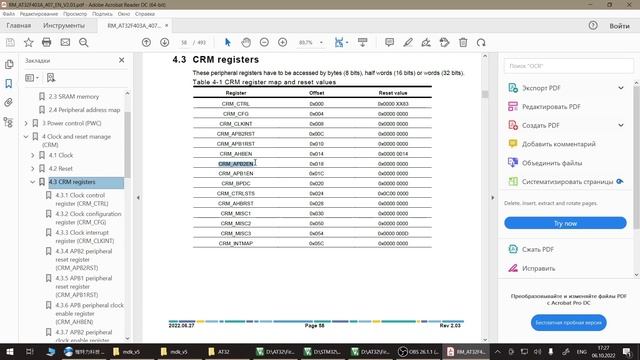Click the page number field
The image size is (640, 360).
(184, 42)
